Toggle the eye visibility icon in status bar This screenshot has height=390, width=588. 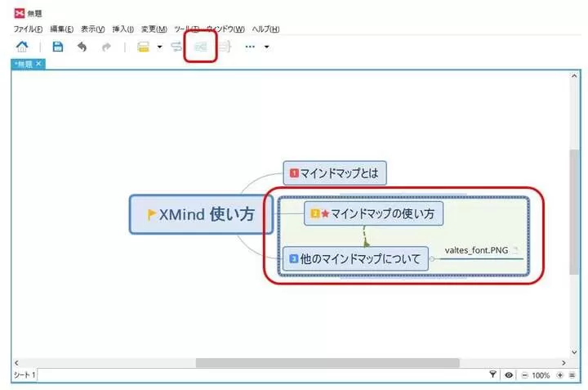(x=509, y=374)
